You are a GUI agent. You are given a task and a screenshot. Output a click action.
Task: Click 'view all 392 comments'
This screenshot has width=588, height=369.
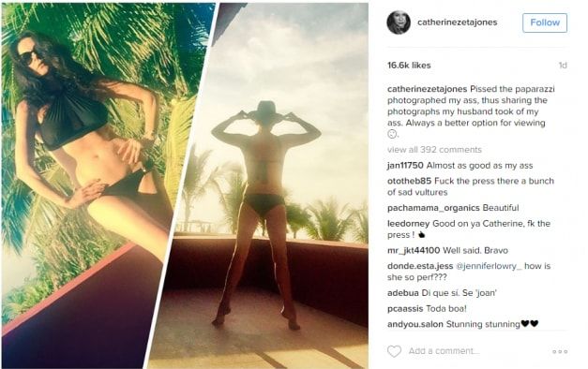pyautogui.click(x=434, y=150)
